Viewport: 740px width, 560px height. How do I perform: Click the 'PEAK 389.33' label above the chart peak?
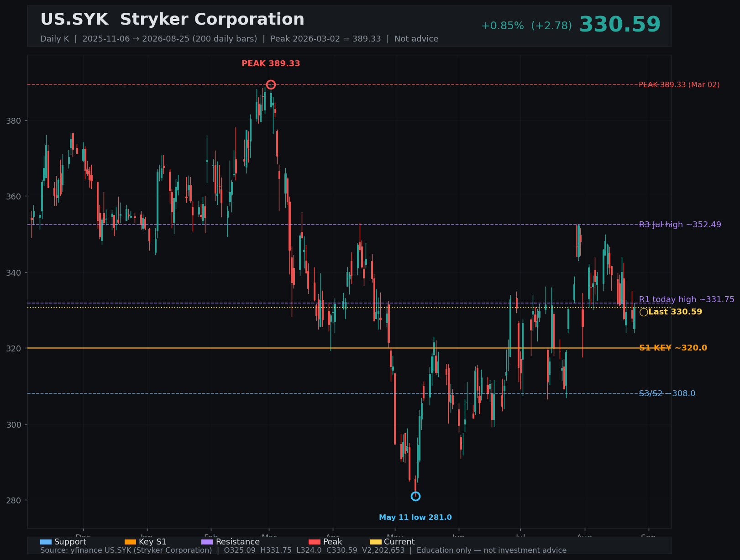point(271,63)
